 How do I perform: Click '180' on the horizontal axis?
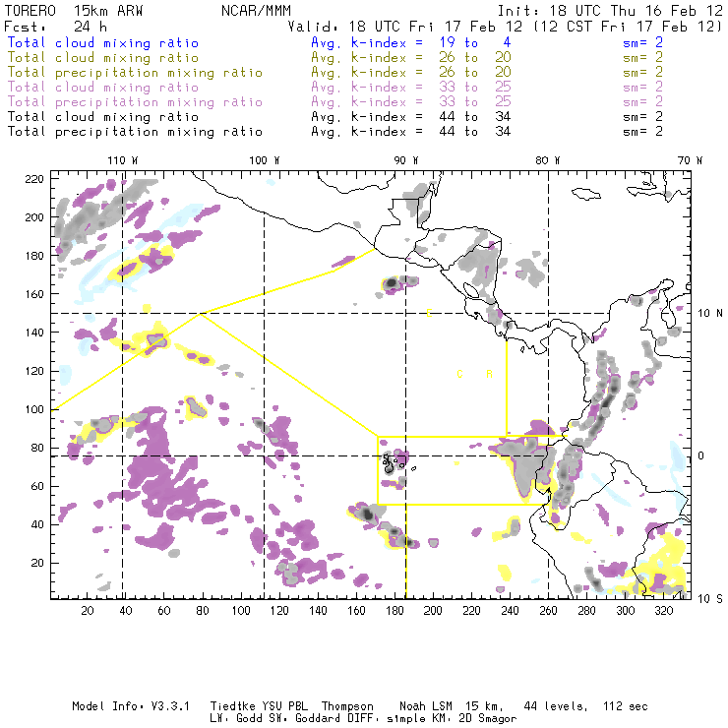pos(394,611)
